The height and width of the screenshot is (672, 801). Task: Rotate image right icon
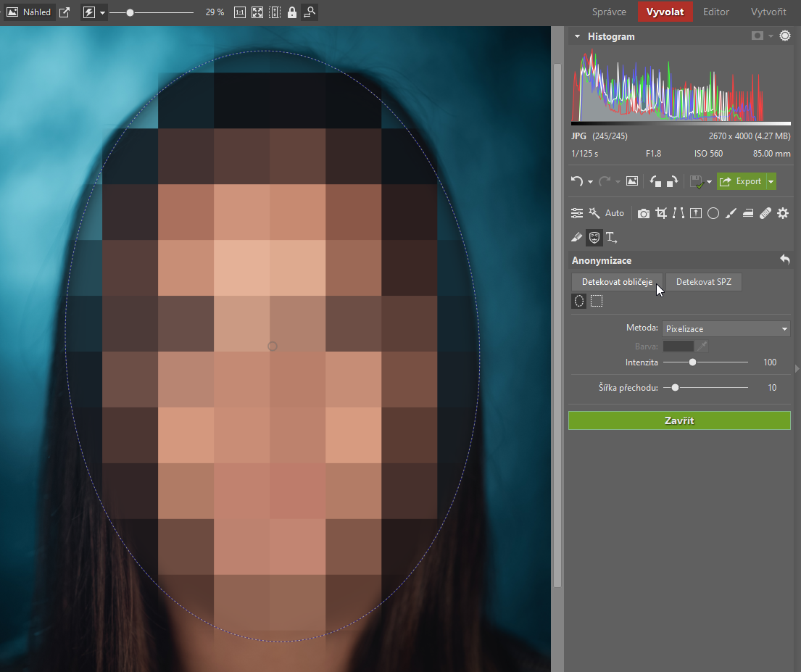(672, 181)
